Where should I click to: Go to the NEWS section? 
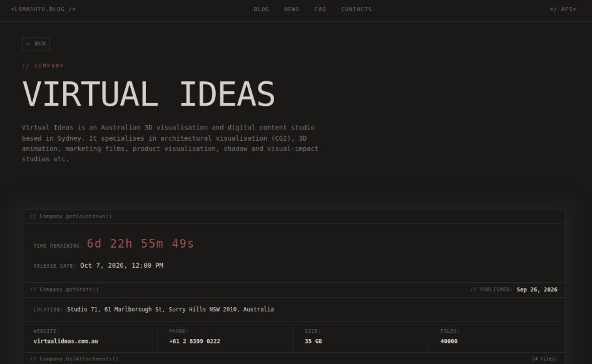292,9
